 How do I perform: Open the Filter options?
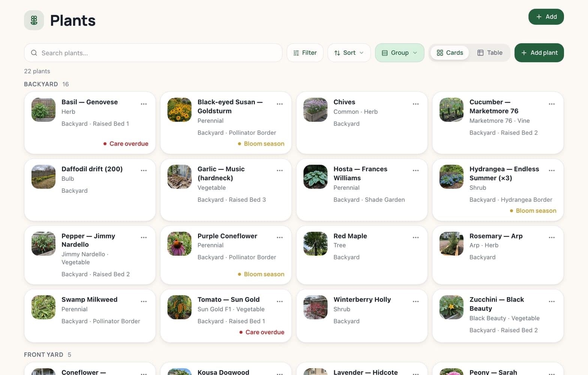click(x=305, y=53)
